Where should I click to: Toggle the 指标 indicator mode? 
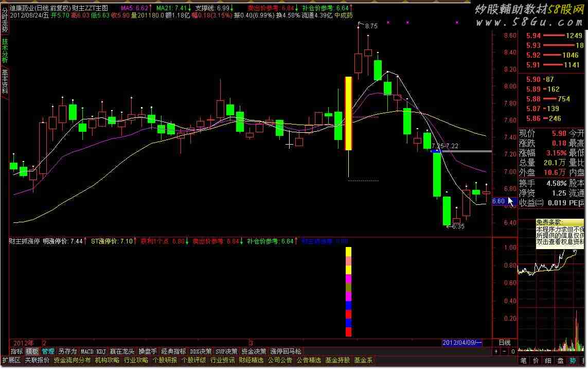(x=17, y=352)
